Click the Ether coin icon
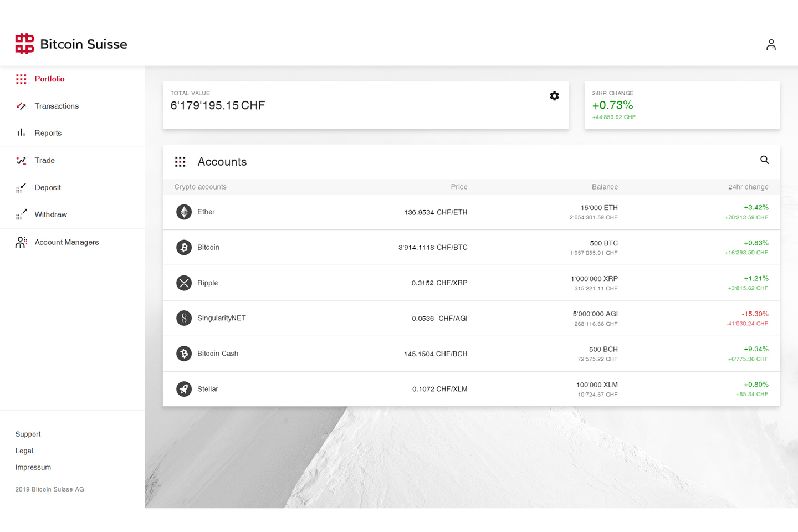 184,212
